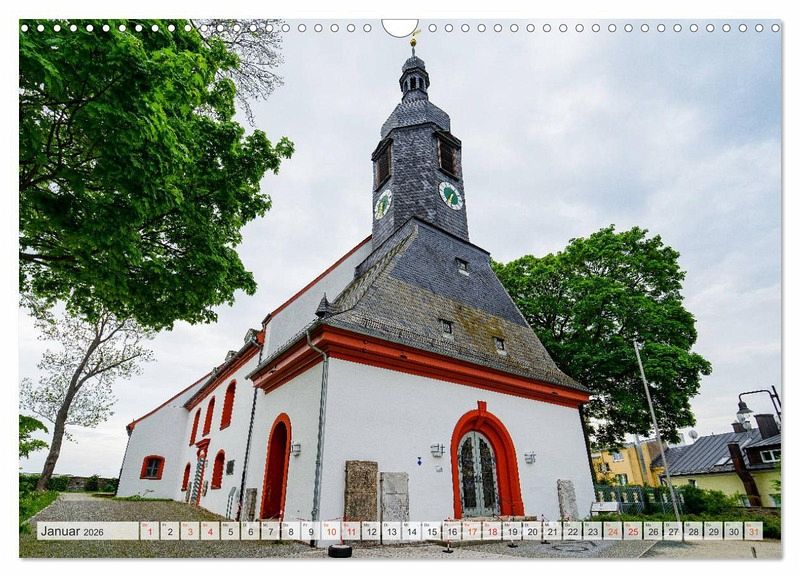
Task: Choose the date cell numbered 15
Action: pyautogui.click(x=432, y=531)
